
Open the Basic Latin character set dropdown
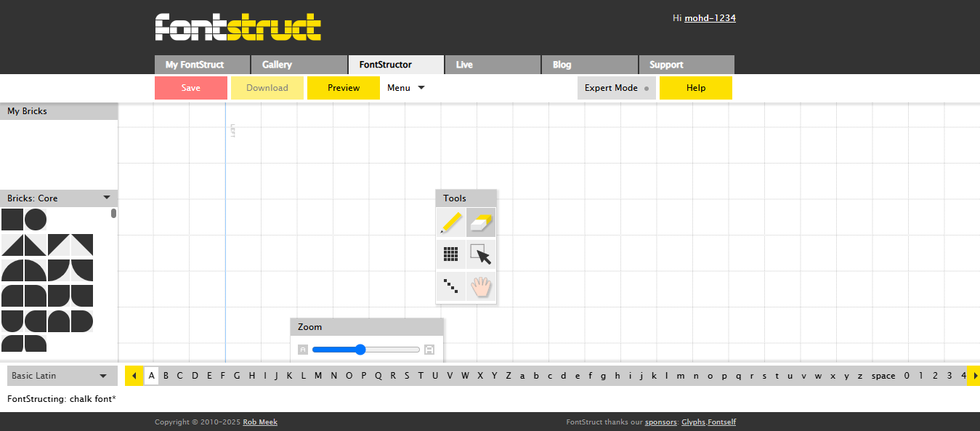click(62, 375)
